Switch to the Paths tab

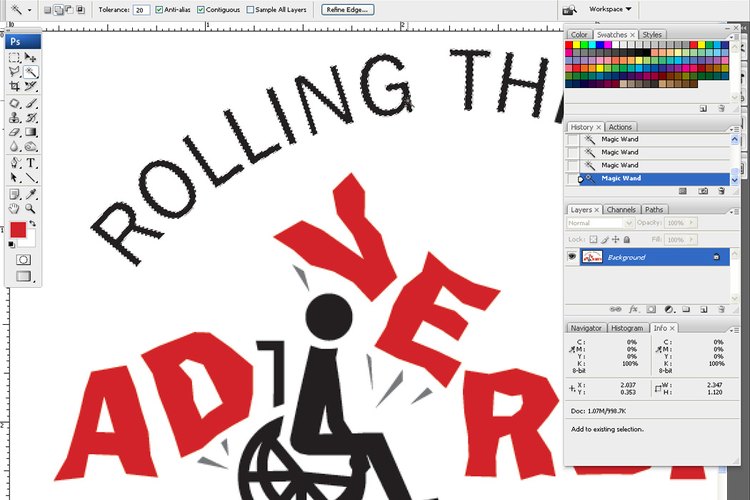click(654, 210)
